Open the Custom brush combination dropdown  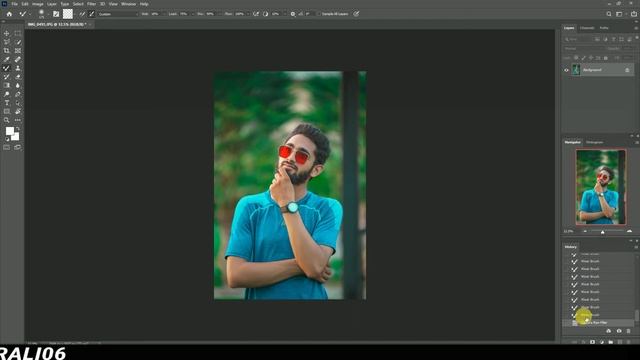[x=118, y=14]
